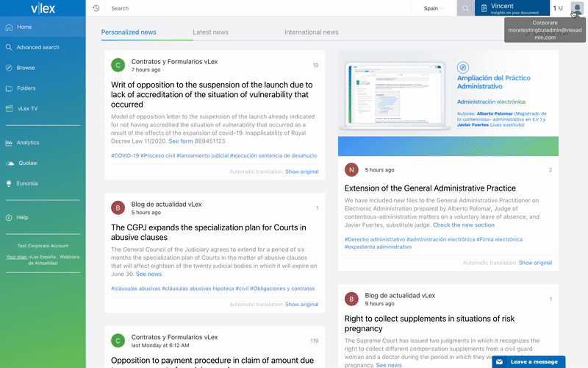This screenshot has width=588, height=368.
Task: Click the 'Your plan' link
Action: (x=16, y=257)
